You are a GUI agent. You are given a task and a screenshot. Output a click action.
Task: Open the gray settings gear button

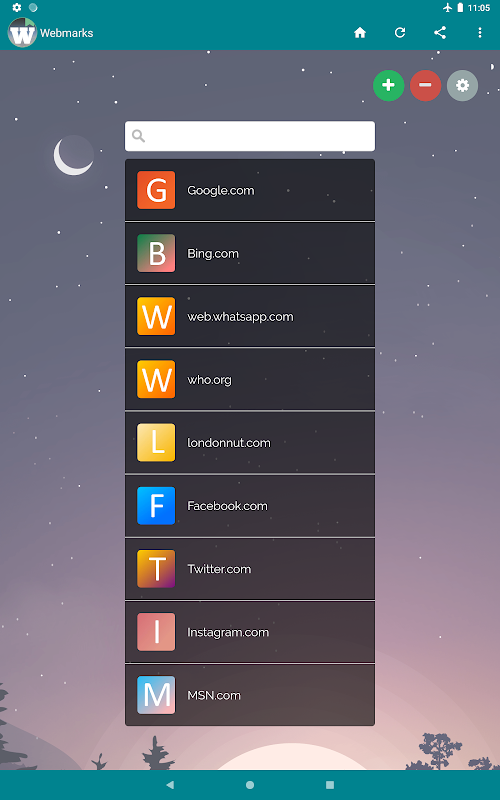point(462,85)
